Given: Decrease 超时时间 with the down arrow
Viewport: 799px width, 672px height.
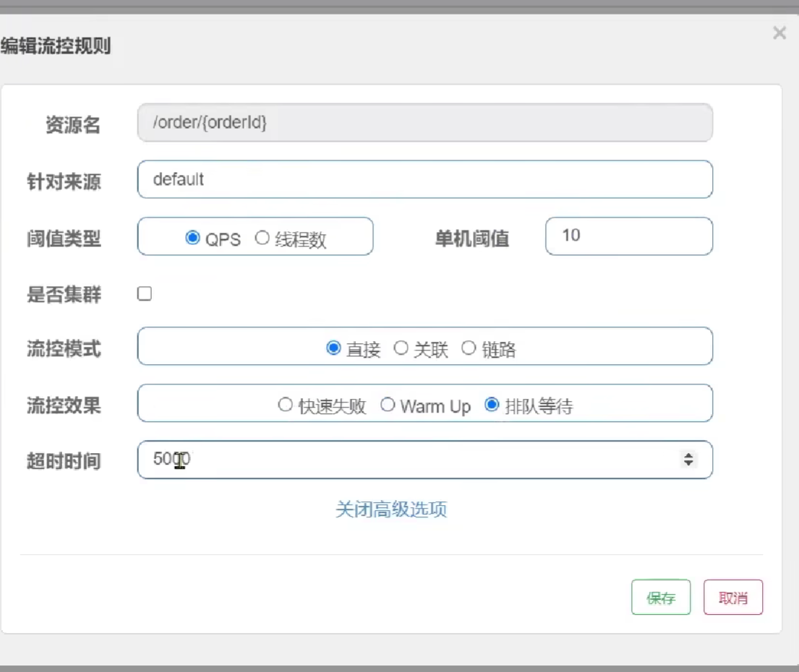Looking at the screenshot, I should tap(688, 463).
